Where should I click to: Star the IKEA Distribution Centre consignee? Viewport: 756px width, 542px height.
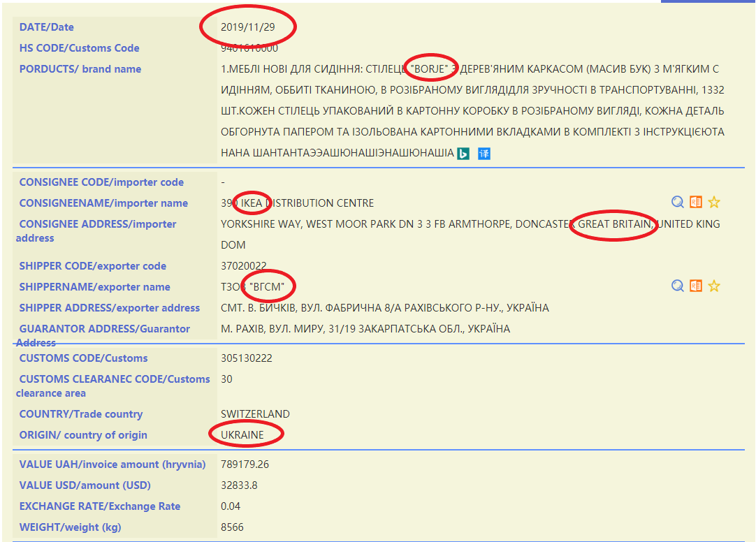[714, 203]
